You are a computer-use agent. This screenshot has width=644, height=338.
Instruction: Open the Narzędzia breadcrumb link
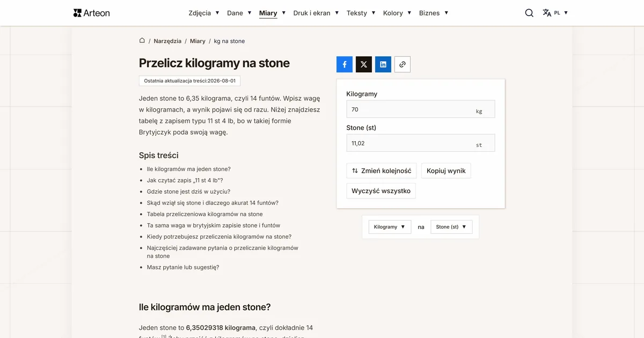[x=167, y=41]
